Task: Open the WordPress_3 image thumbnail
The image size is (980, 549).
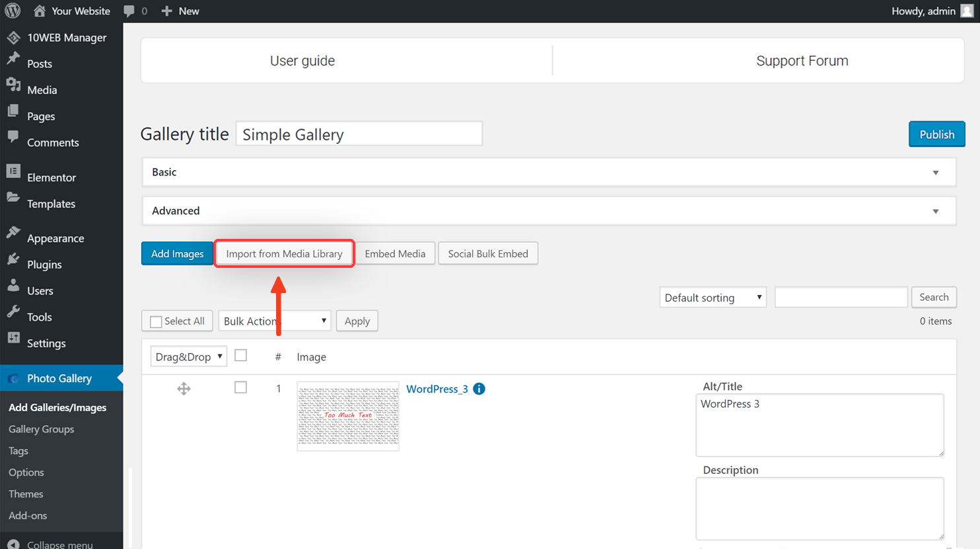Action: coord(348,416)
